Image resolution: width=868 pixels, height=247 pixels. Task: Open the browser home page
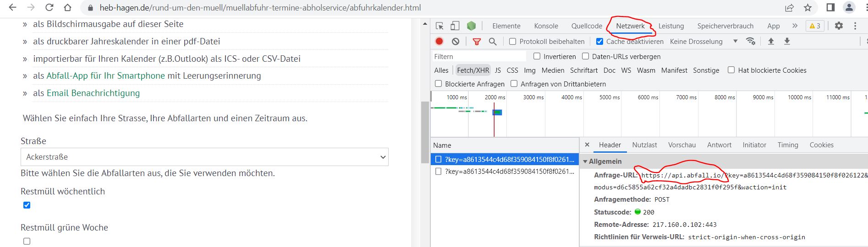(x=67, y=8)
